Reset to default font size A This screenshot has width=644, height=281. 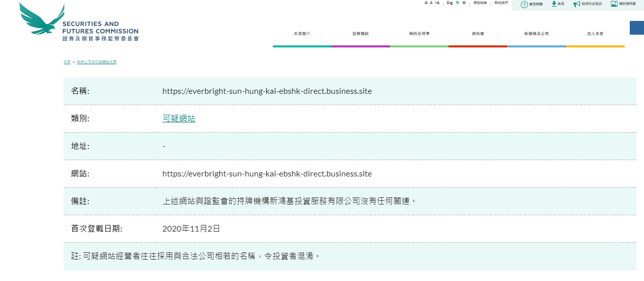(x=431, y=3)
